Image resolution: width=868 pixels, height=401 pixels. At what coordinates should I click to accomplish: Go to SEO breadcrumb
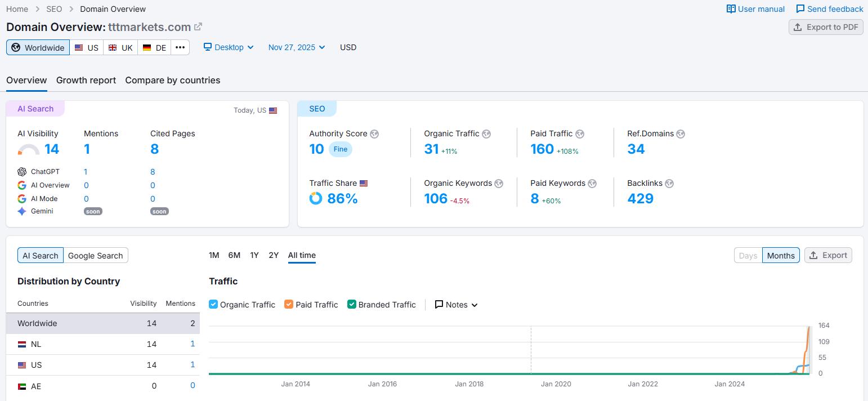pyautogui.click(x=54, y=9)
